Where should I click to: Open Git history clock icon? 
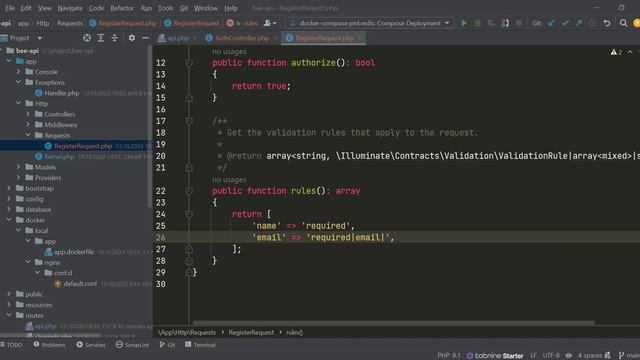coord(593,23)
